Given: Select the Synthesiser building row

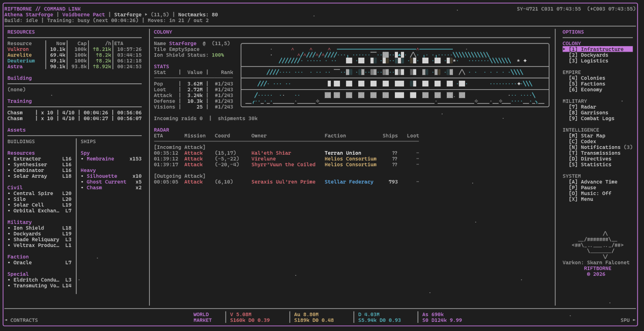Looking at the screenshot, I should (x=39, y=164).
